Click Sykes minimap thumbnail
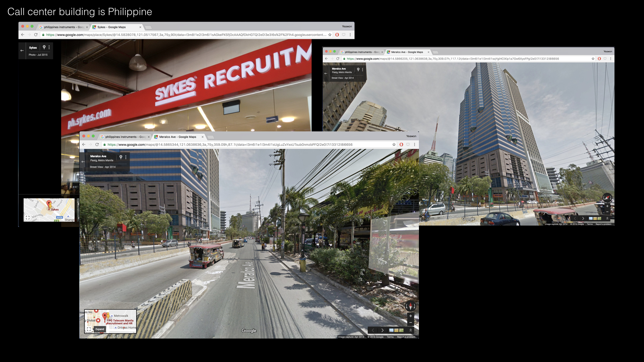This screenshot has height=362, width=644. 49,210
